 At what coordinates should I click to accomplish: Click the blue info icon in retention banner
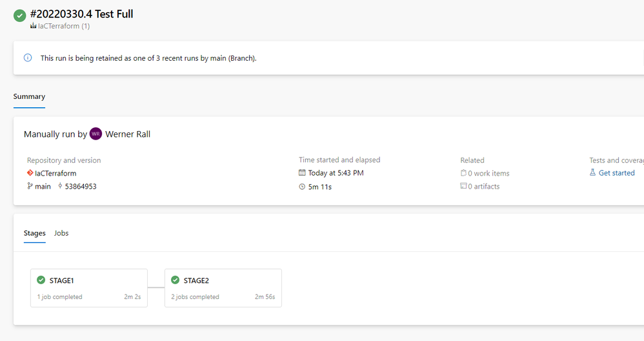coord(28,57)
